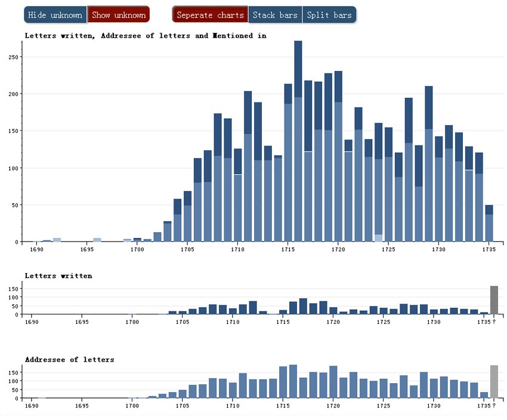Click gray unknown bar in Addressee of letters chart
This screenshot has height=420, width=507.
tap(494, 382)
